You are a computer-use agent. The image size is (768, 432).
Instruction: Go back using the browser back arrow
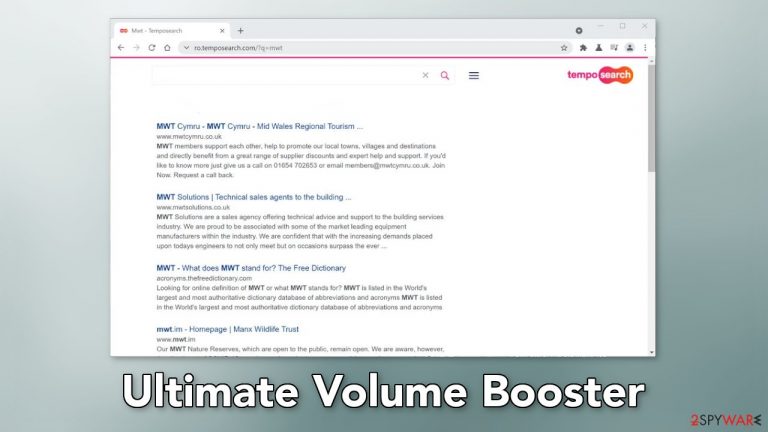coord(121,48)
